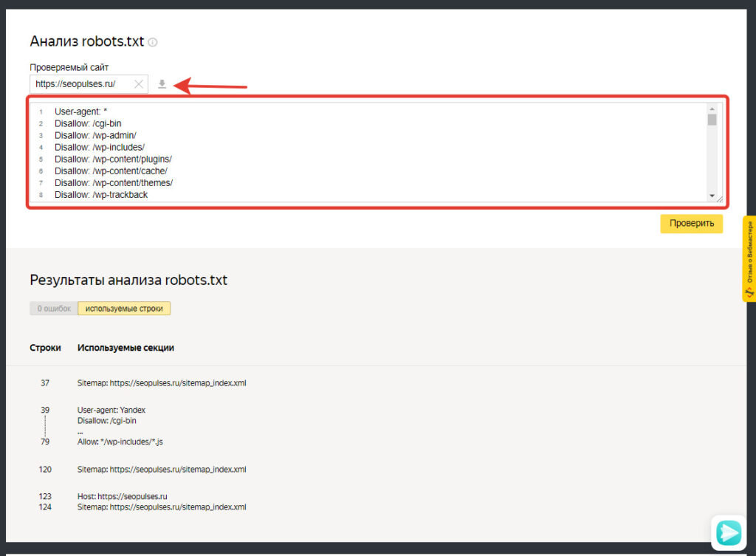Click the ellipsis in the results section

[80, 431]
